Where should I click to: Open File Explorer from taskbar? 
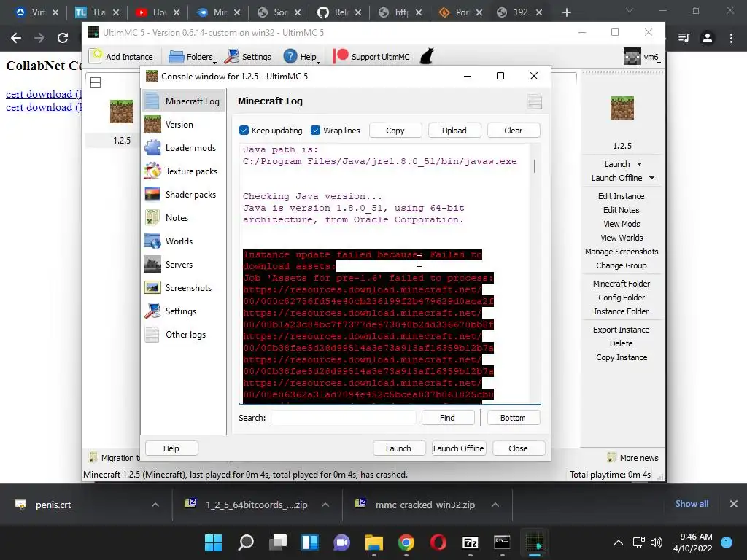374,542
